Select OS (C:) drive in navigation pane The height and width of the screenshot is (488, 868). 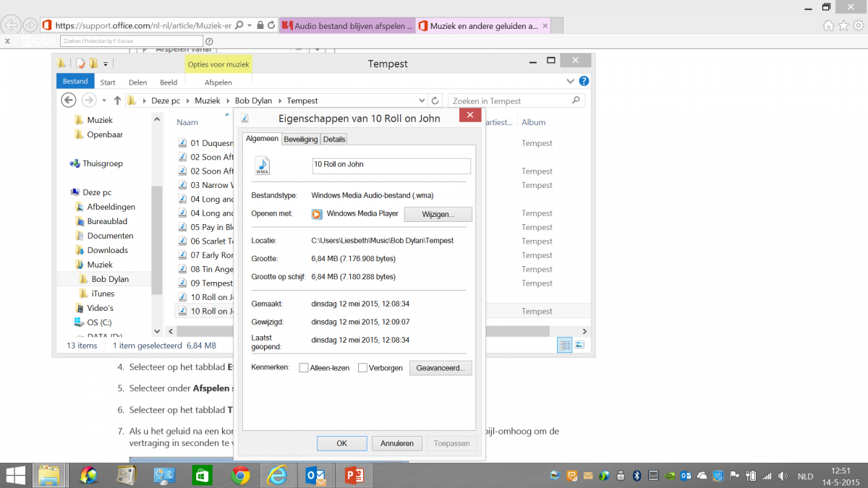100,322
